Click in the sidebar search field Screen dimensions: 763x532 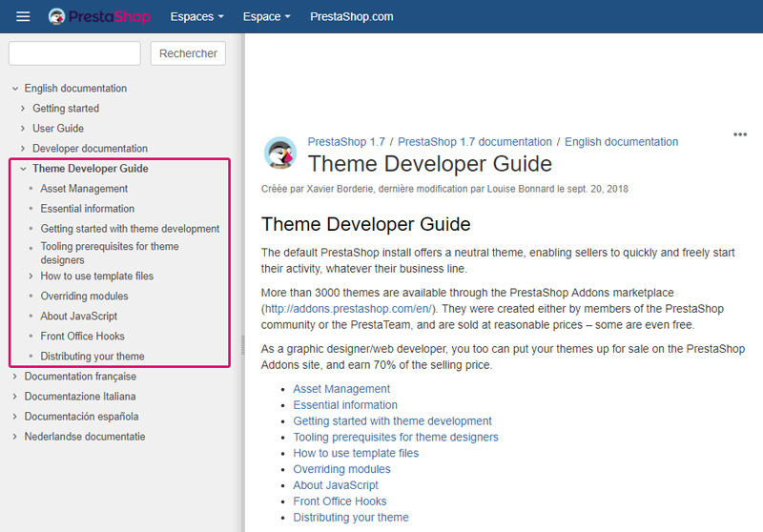click(74, 53)
